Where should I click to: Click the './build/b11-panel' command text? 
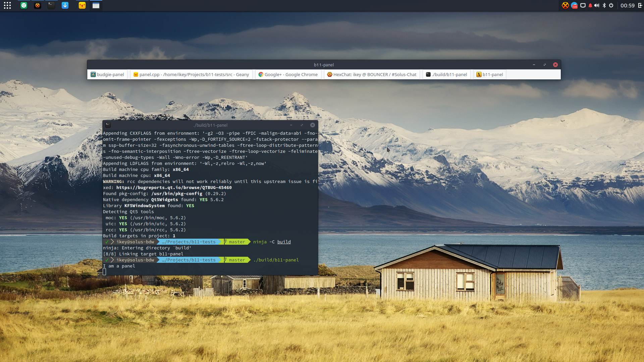(x=276, y=260)
